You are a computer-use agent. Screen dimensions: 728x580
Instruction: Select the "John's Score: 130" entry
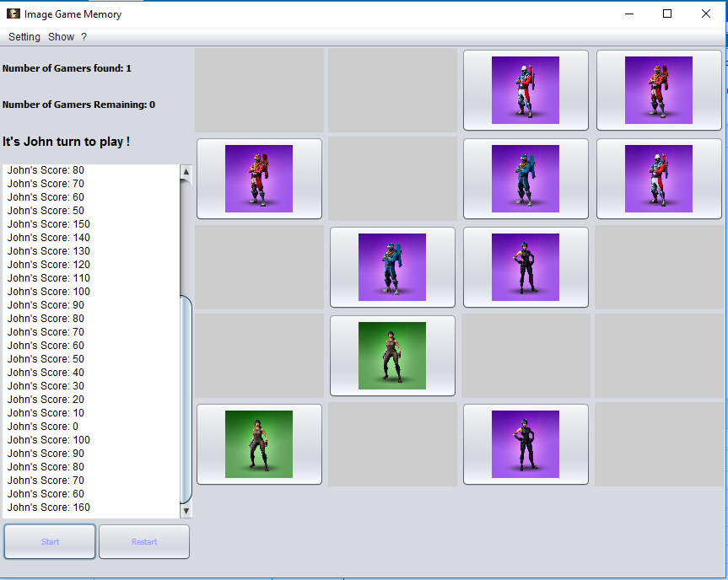(49, 251)
